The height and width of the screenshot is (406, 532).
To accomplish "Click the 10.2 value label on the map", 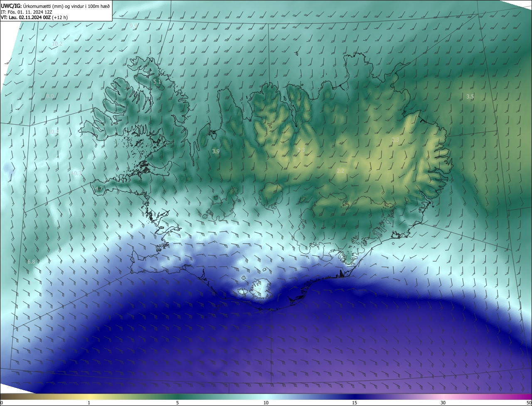I will point(57,44).
